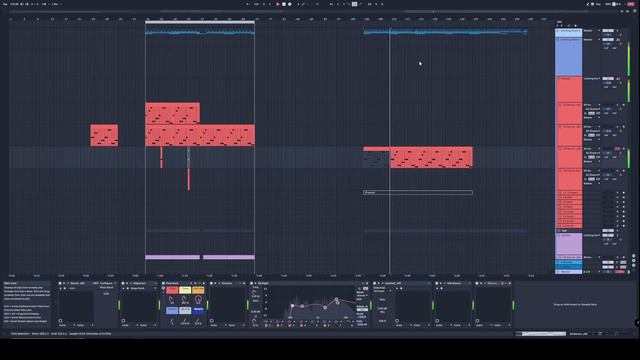The image size is (640, 360).
Task: Click the gray pedal button in rack
Action: click(x=185, y=310)
